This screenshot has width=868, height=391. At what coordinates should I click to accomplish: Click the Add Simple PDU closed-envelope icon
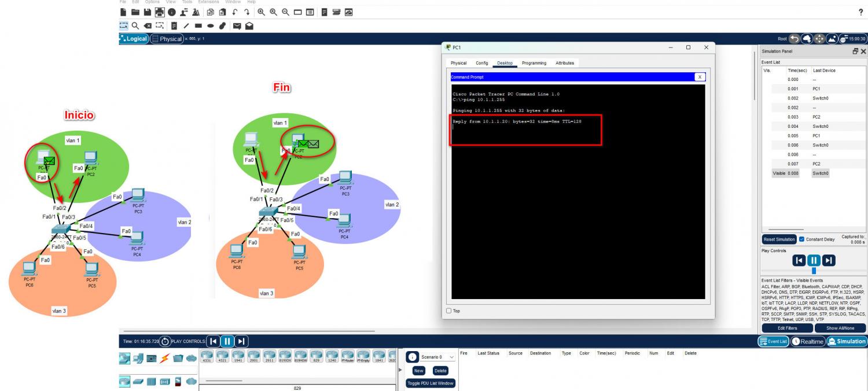(237, 25)
